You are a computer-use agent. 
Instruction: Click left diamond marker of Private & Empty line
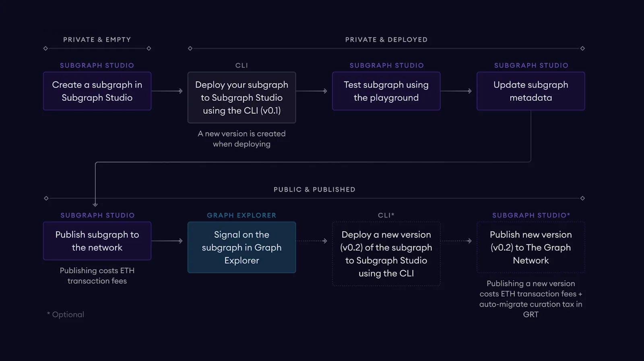click(x=45, y=48)
